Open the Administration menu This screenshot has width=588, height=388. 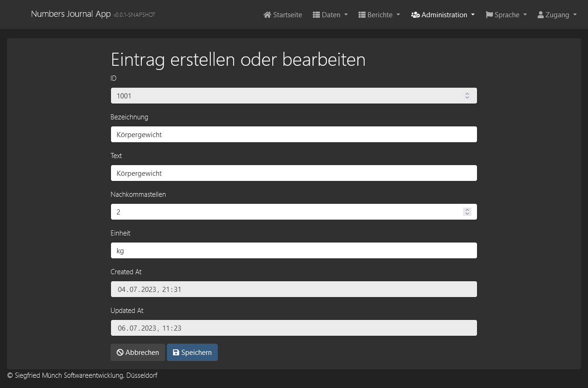coord(443,15)
